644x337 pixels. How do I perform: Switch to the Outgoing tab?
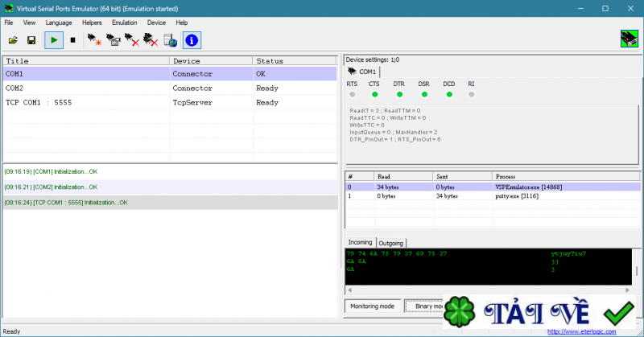pyautogui.click(x=391, y=242)
